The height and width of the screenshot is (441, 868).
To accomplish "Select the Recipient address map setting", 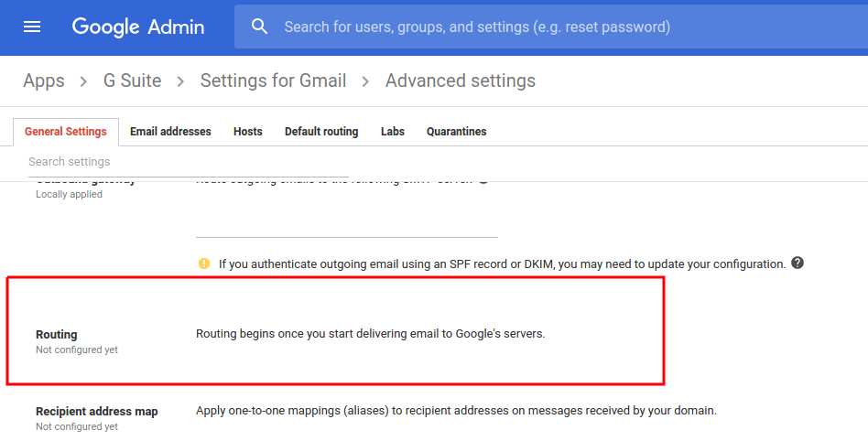I will pyautogui.click(x=96, y=412).
